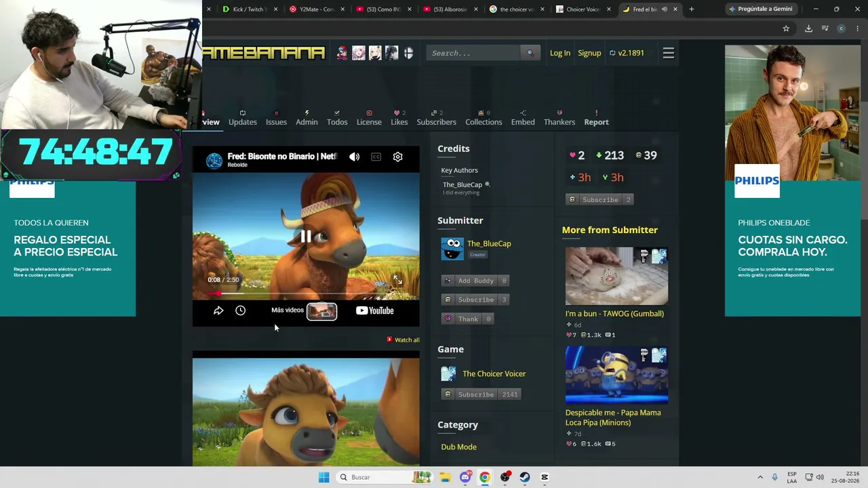
Task: Click the Thank button
Action: click(468, 319)
